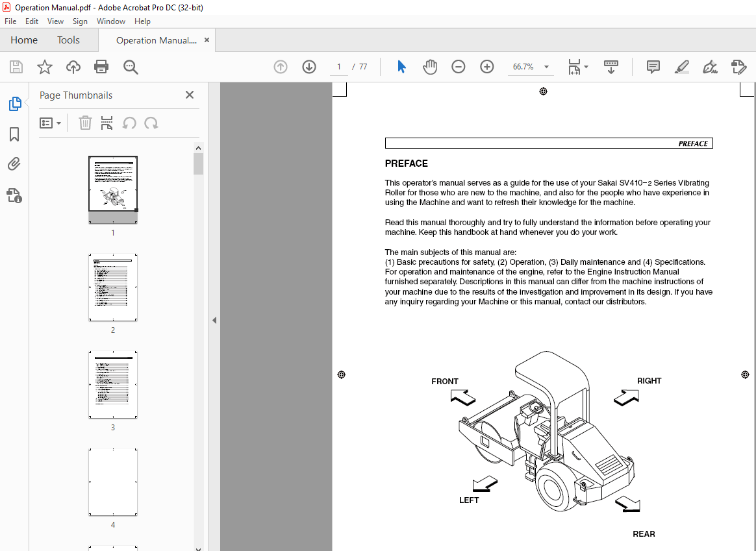
Task: Open the Edit menu
Action: 32,21
